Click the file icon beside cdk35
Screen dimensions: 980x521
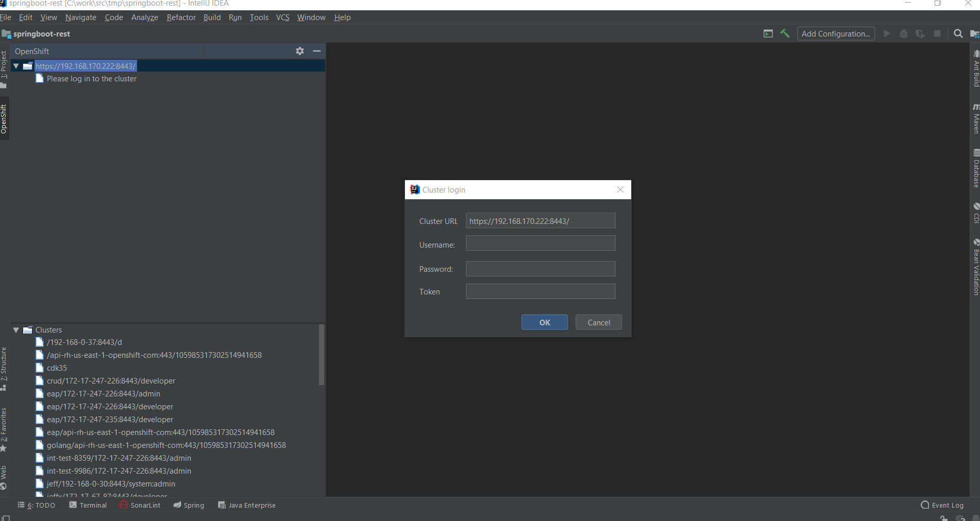point(39,368)
